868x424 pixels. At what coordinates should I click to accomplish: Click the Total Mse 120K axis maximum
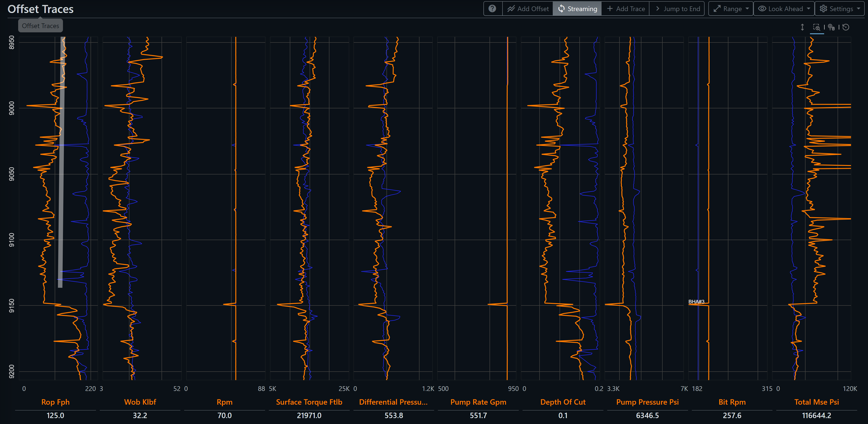pyautogui.click(x=850, y=389)
